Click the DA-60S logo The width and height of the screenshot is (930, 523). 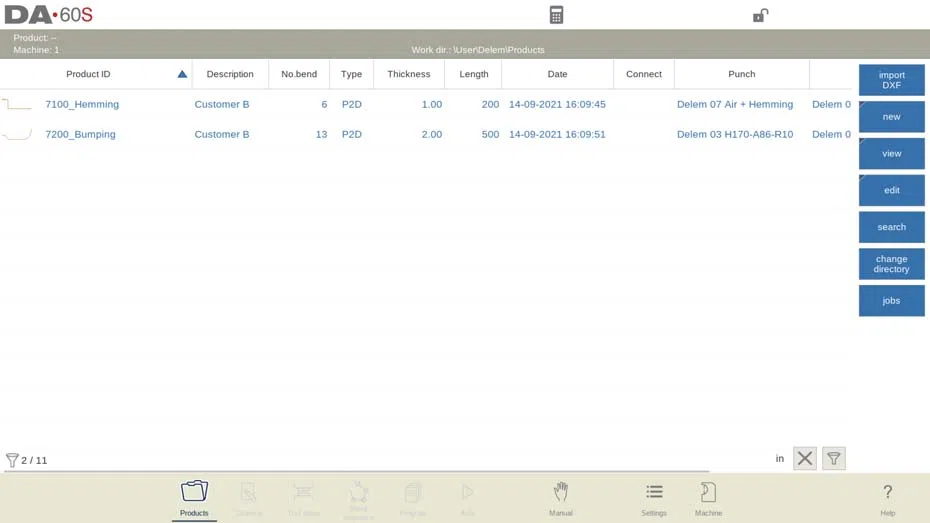pyautogui.click(x=49, y=15)
